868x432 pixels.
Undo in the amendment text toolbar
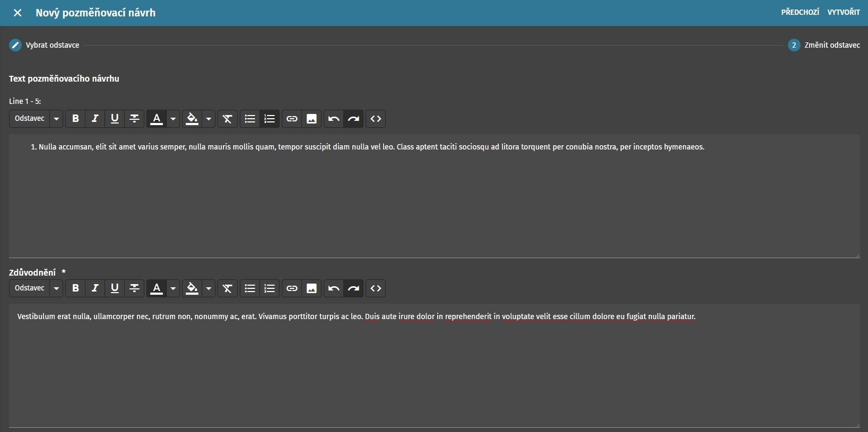334,119
